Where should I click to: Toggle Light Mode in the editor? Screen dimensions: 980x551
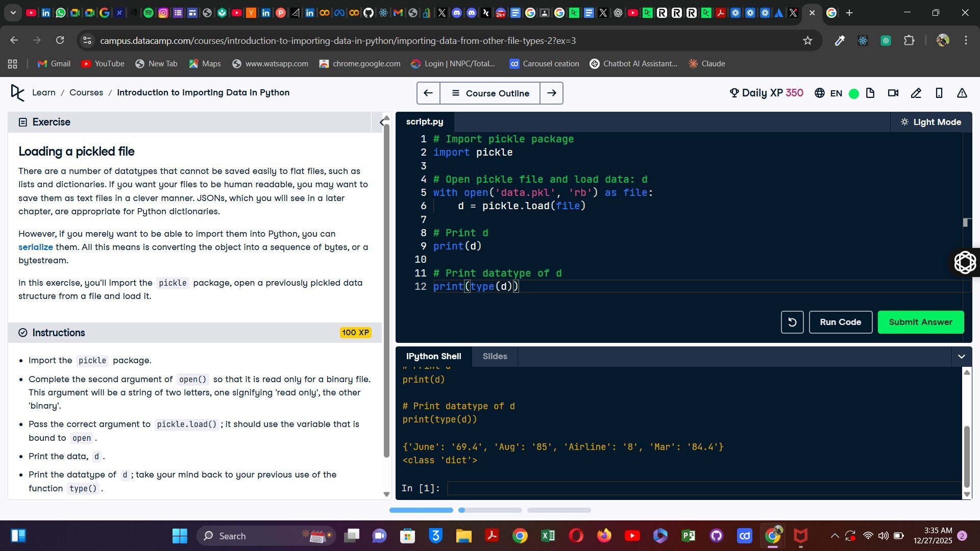click(931, 122)
